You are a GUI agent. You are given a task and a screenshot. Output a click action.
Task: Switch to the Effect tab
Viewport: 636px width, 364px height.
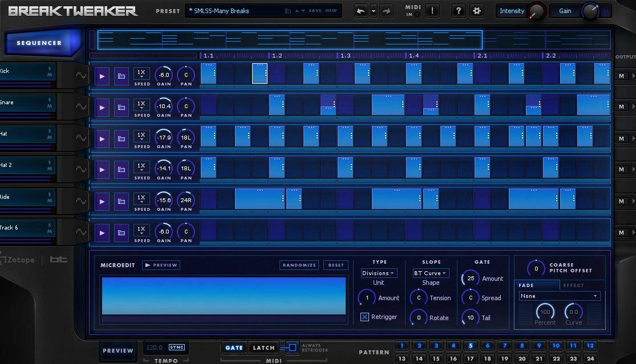(582, 285)
